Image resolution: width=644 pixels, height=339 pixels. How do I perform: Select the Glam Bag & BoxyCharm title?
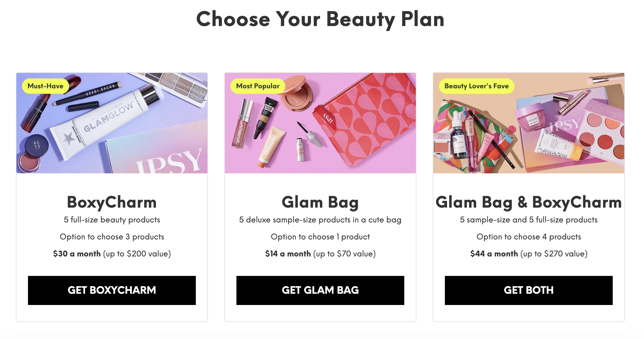[x=529, y=202]
